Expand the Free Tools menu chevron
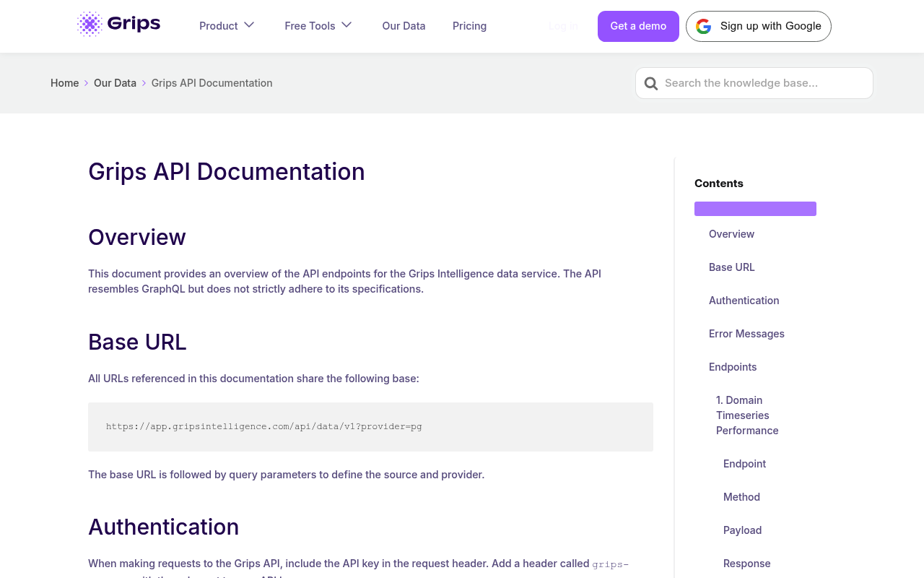Viewport: 924px width, 578px height. point(346,25)
